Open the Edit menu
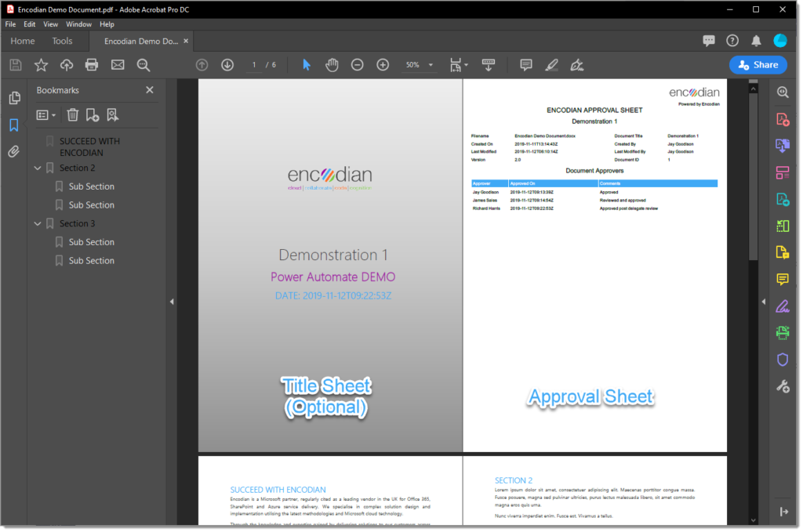 coord(29,24)
